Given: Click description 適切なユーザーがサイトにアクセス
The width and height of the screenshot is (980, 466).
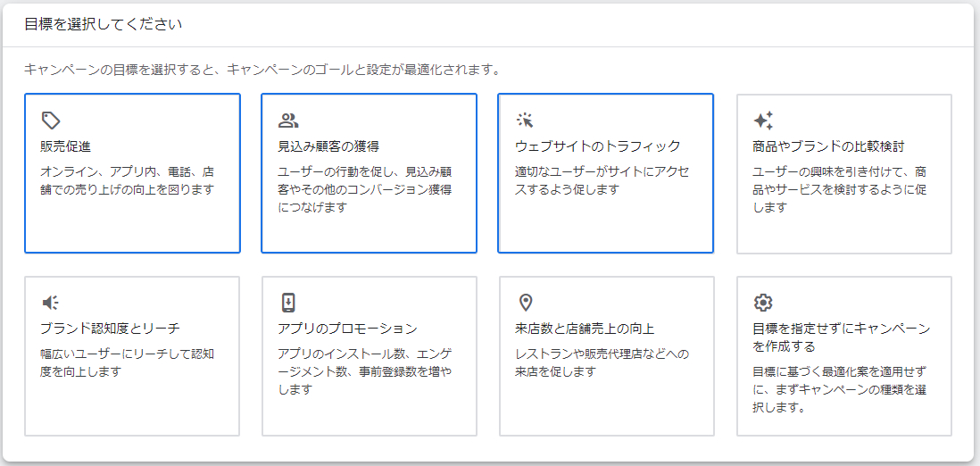Looking at the screenshot, I should tap(602, 180).
